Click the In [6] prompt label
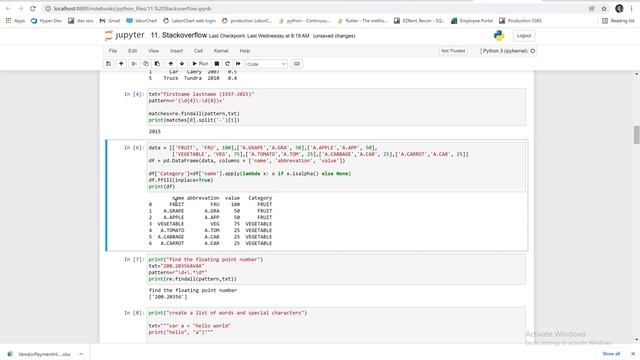Image resolution: width=640 pixels, height=360 pixels. 134,147
